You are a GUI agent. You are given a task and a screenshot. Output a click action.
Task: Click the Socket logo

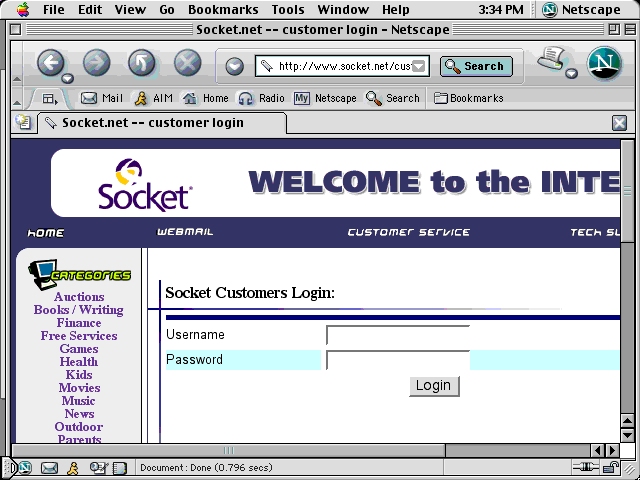(x=144, y=184)
